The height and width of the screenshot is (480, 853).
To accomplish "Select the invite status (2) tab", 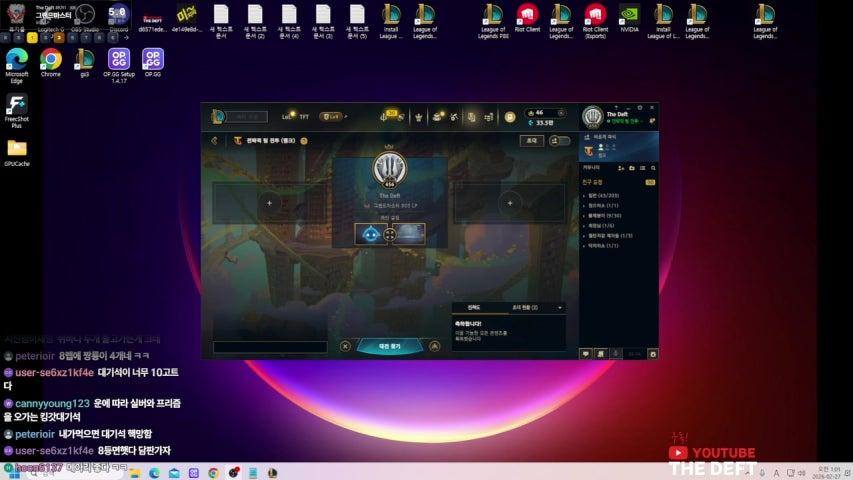I will pos(524,308).
